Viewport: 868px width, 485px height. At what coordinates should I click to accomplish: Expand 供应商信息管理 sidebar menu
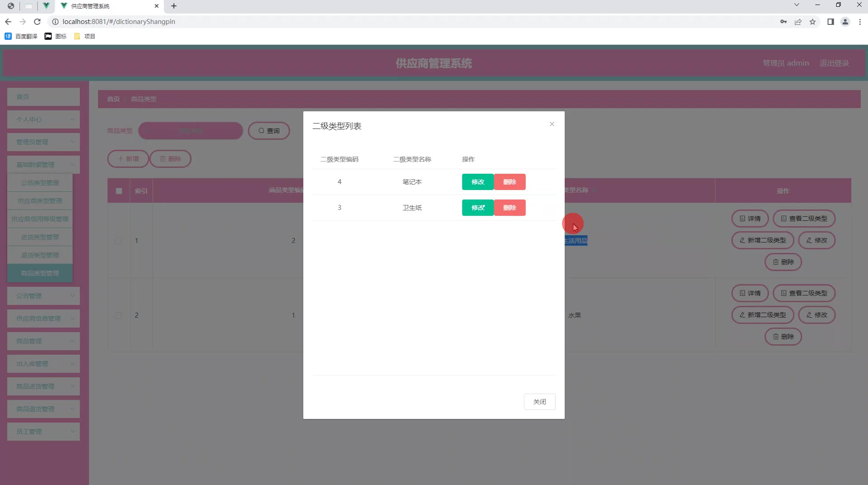[x=43, y=319]
